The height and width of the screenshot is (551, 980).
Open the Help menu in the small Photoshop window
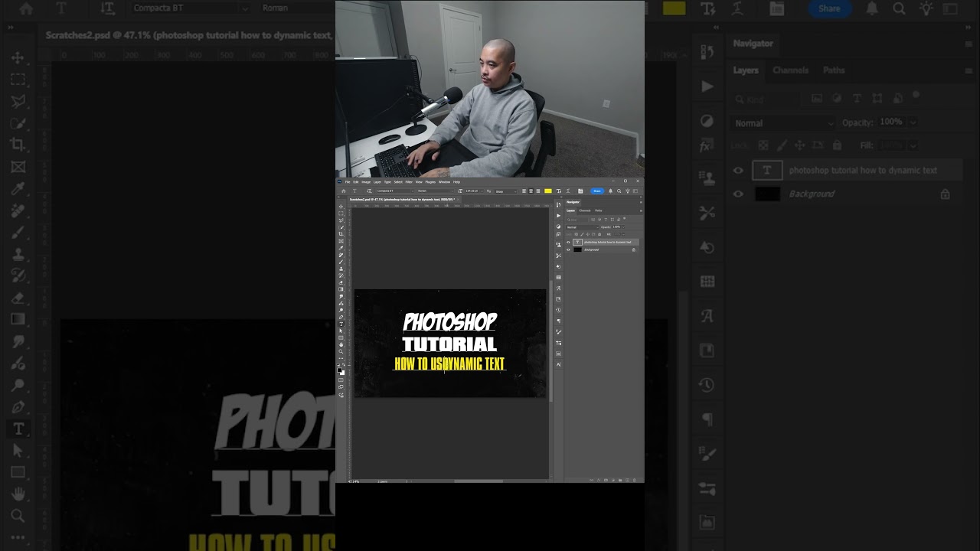click(456, 182)
